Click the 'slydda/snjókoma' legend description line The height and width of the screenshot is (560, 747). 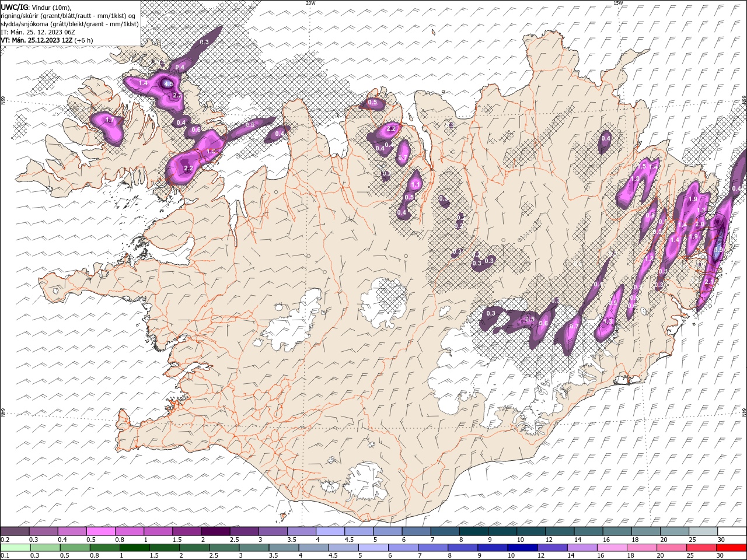[69, 24]
